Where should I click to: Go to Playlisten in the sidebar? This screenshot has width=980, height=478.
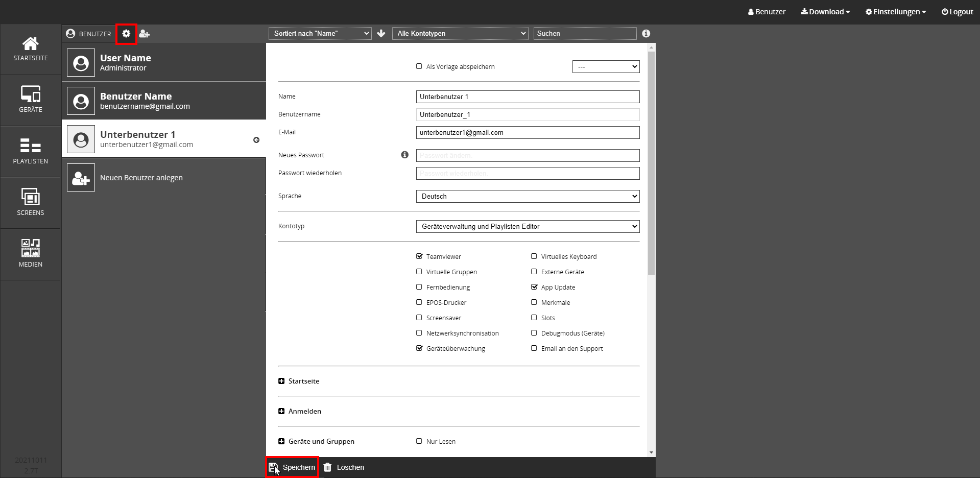tap(31, 151)
